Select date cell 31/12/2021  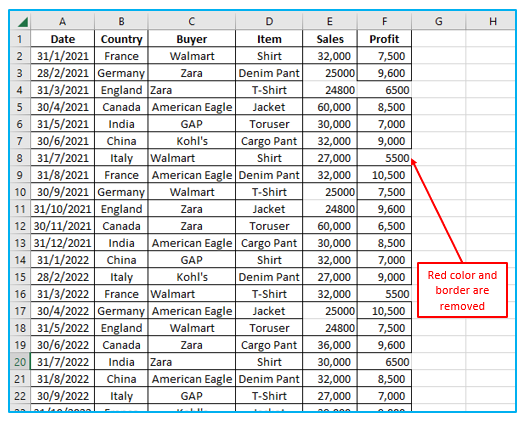point(63,243)
